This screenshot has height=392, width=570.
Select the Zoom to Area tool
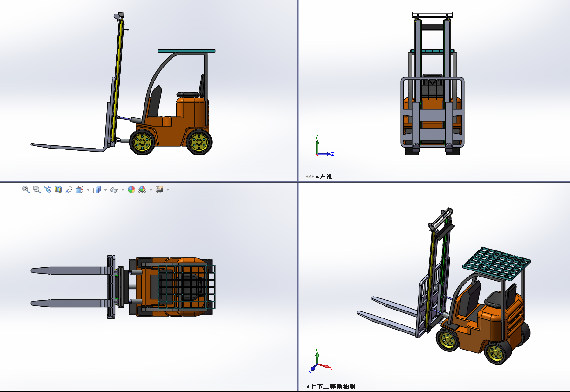click(x=37, y=189)
